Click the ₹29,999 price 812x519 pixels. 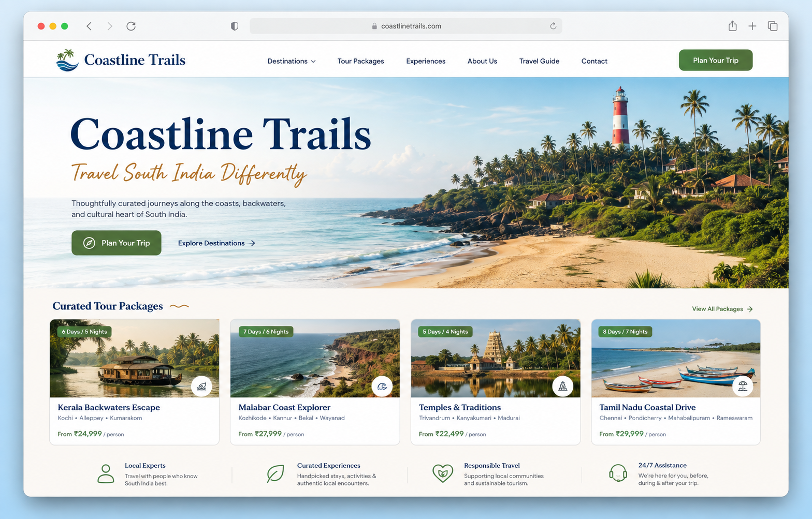630,434
